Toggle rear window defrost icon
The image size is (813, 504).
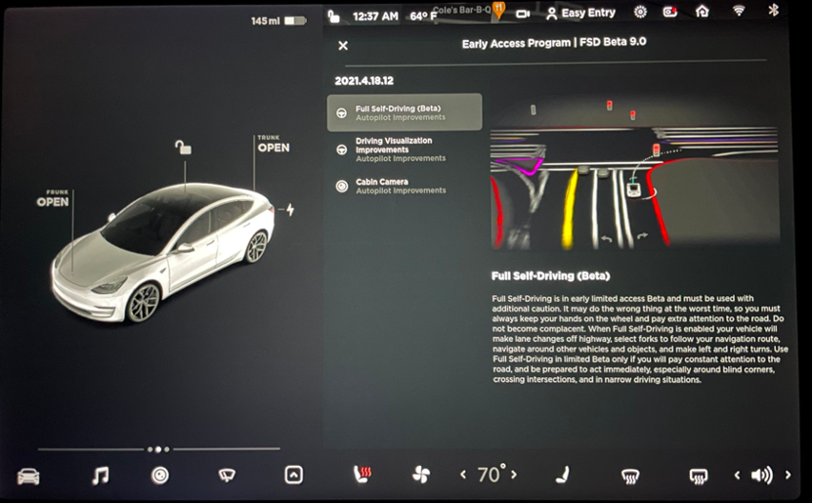click(x=698, y=476)
